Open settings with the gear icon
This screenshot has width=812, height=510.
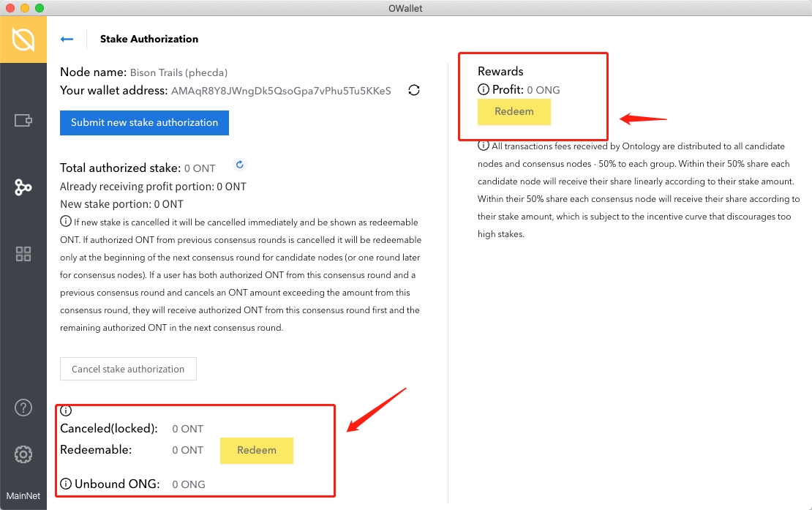[x=23, y=454]
